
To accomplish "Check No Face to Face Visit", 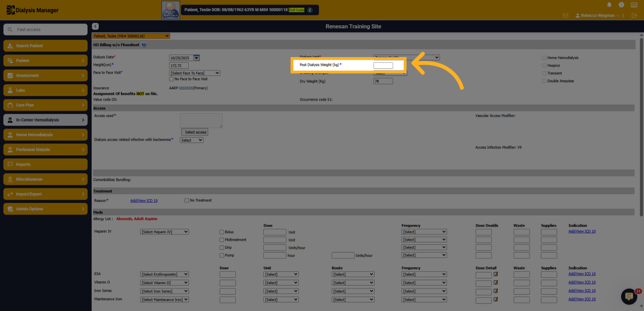I will [171, 79].
